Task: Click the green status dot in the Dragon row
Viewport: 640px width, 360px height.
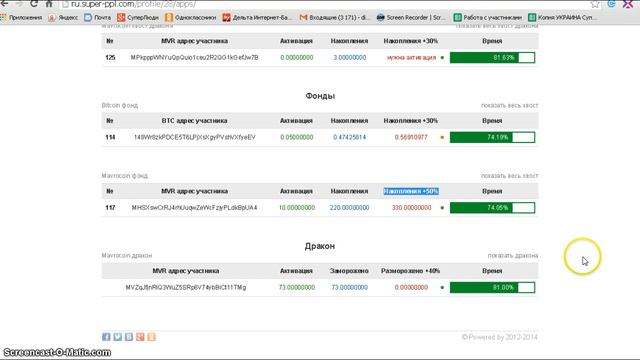Action: coord(442,287)
